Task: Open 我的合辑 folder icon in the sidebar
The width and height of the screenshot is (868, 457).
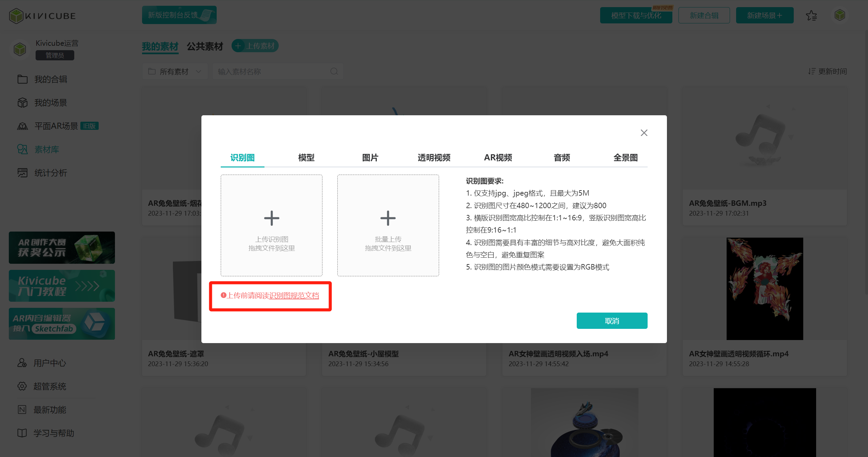Action: point(22,79)
